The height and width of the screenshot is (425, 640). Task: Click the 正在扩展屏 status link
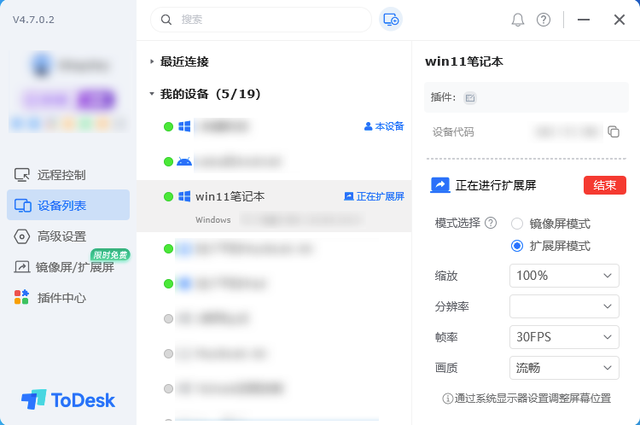[x=374, y=197]
